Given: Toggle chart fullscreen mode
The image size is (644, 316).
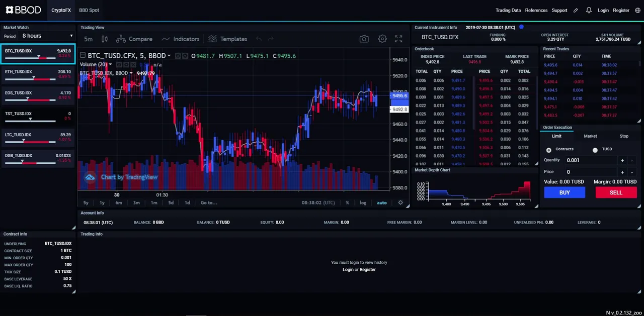Looking at the screenshot, I should point(398,39).
